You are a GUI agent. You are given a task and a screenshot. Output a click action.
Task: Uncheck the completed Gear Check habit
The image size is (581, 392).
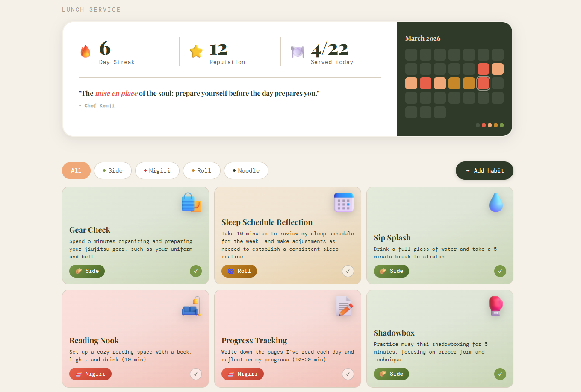[196, 271]
